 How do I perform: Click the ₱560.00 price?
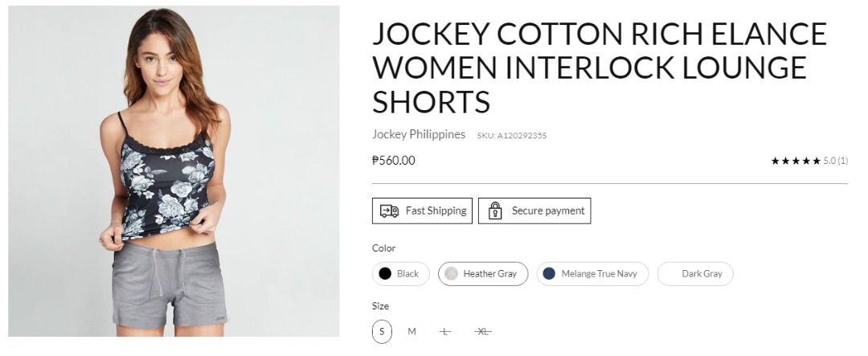pyautogui.click(x=394, y=160)
